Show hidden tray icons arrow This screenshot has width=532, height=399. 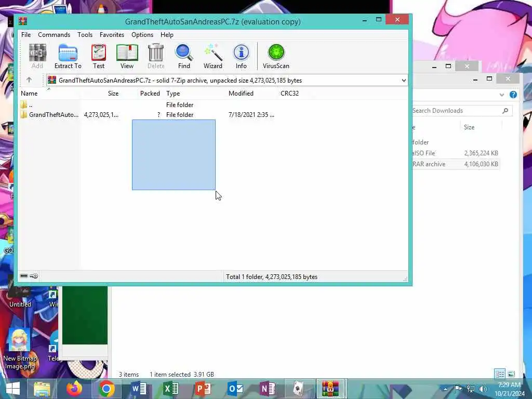point(445,389)
